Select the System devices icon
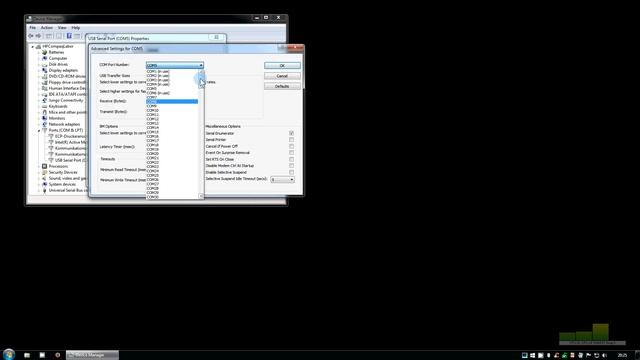The width and height of the screenshot is (640, 360). tap(44, 184)
